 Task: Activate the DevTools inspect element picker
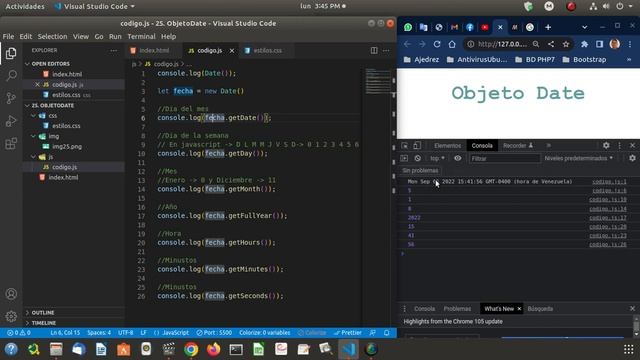click(x=404, y=146)
